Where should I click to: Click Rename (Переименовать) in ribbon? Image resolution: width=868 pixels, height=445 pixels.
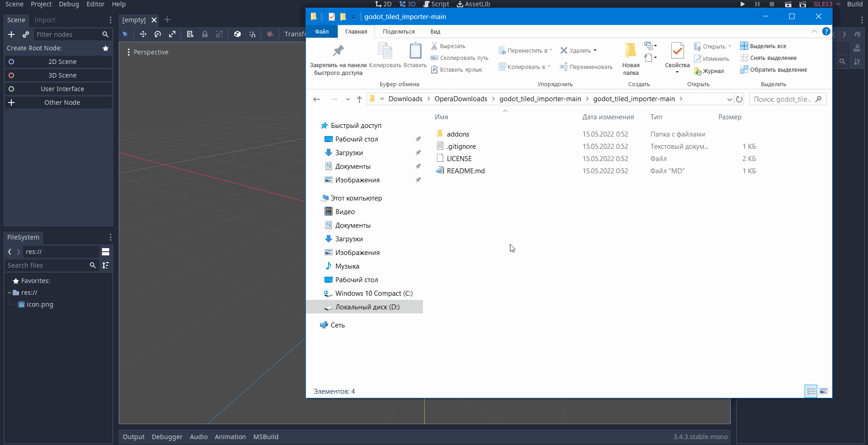[586, 67]
